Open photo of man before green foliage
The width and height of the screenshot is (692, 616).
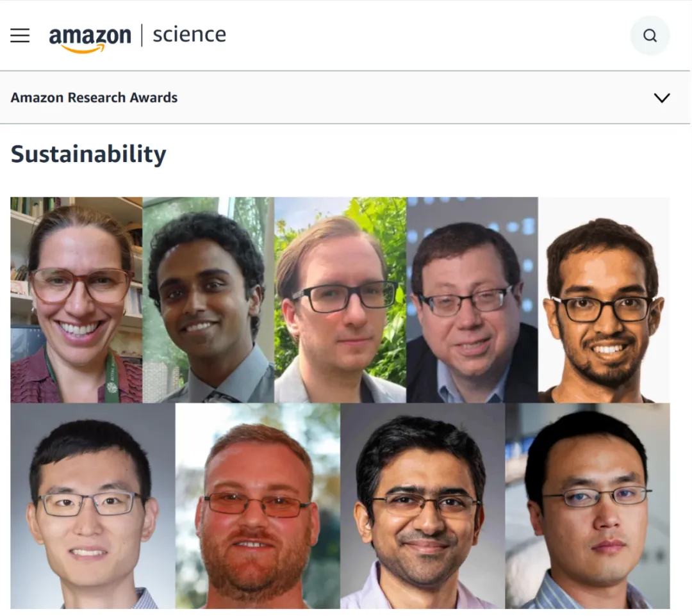click(340, 300)
